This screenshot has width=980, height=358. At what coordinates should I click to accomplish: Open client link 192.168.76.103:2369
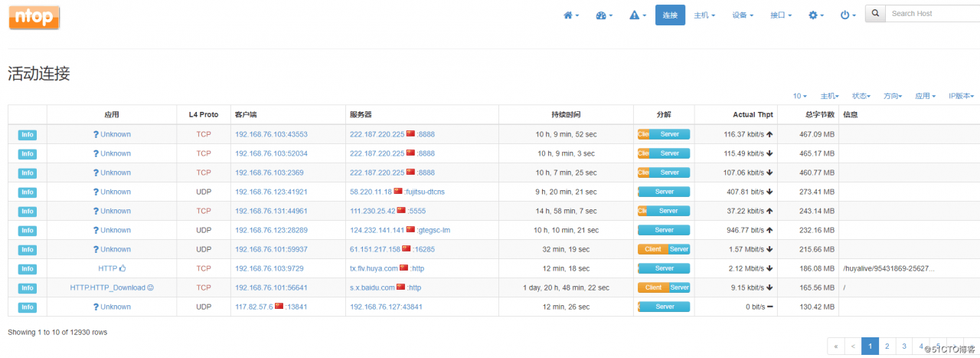(269, 172)
